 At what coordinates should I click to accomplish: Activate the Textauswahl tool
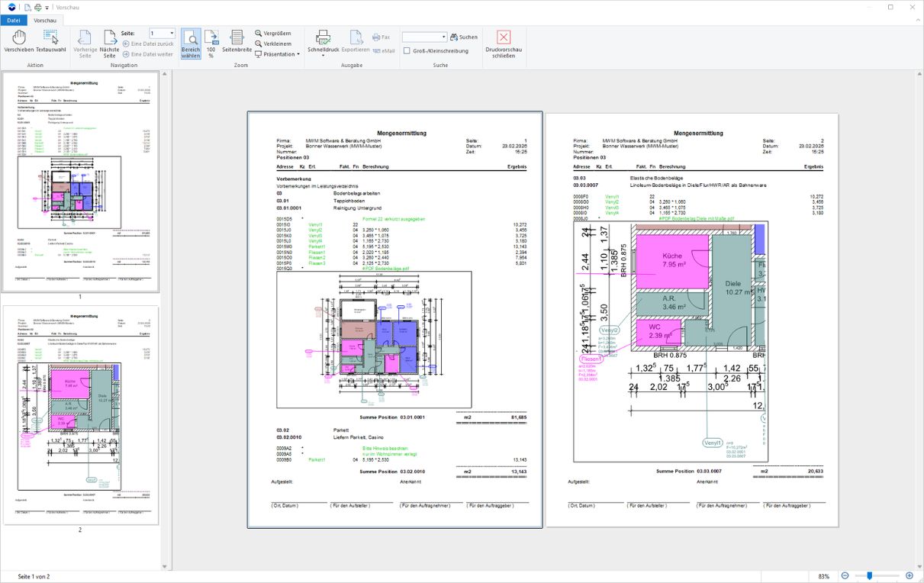pos(50,41)
